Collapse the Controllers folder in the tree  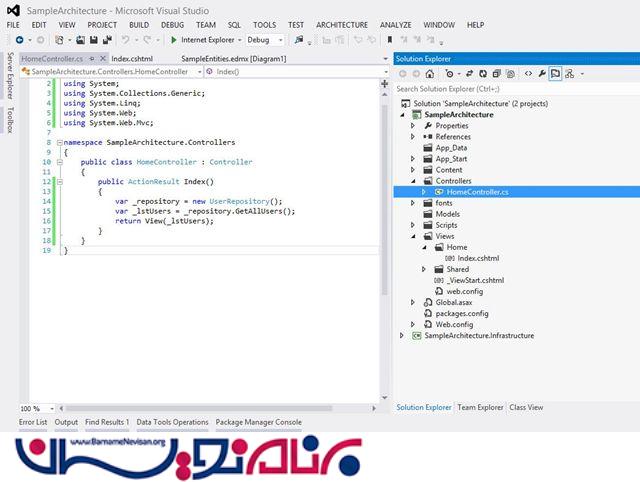(x=412, y=181)
